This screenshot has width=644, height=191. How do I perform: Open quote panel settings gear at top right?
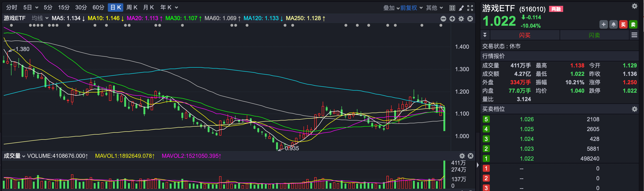(x=634, y=6)
